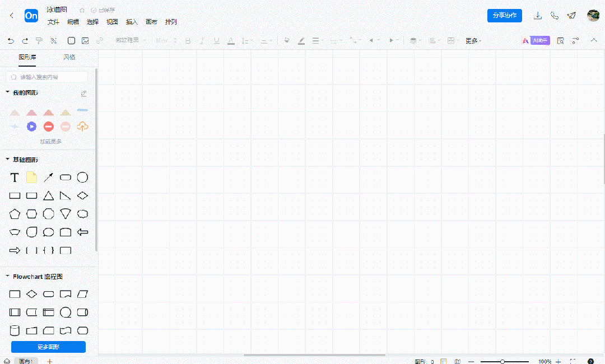Toggle italic formatting
The width and height of the screenshot is (605, 364).
202,40
